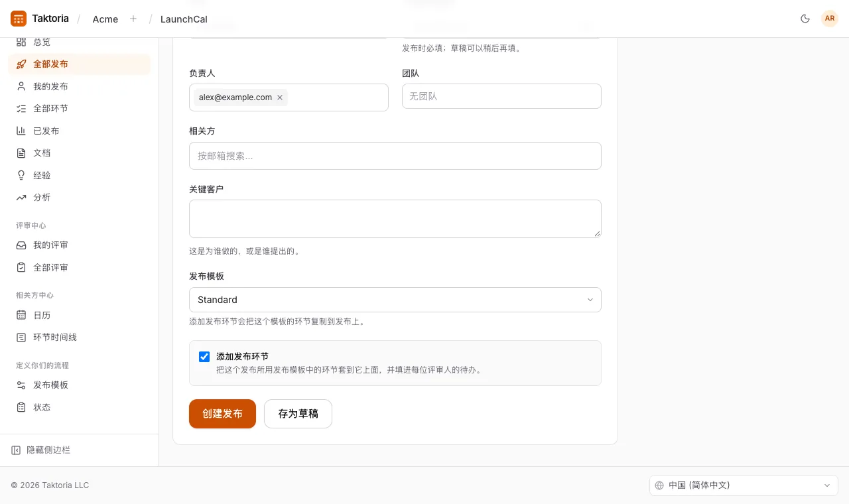This screenshot has height=504, width=849.
Task: Open the 团队 selection field
Action: [x=501, y=96]
